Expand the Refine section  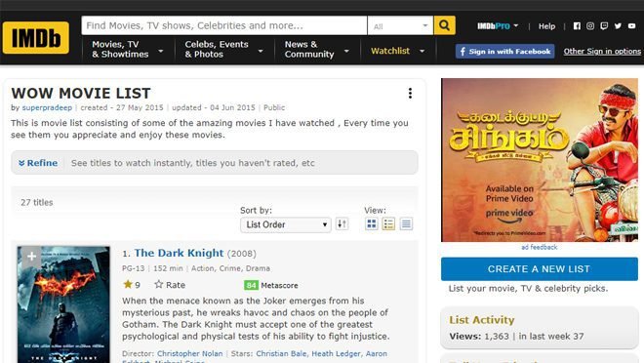(x=38, y=163)
